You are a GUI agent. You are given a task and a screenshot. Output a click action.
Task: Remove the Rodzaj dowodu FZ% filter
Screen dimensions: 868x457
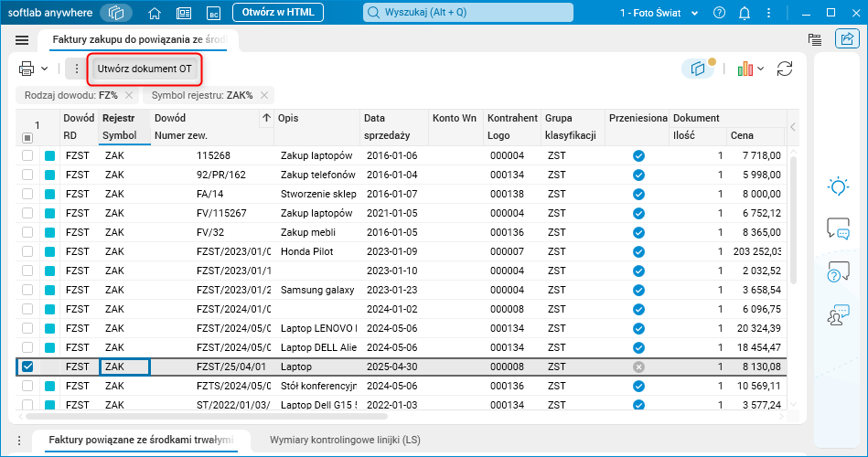coord(128,95)
